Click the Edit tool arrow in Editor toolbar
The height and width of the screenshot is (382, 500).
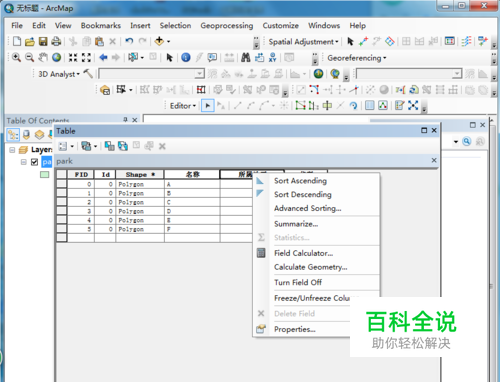(x=208, y=106)
